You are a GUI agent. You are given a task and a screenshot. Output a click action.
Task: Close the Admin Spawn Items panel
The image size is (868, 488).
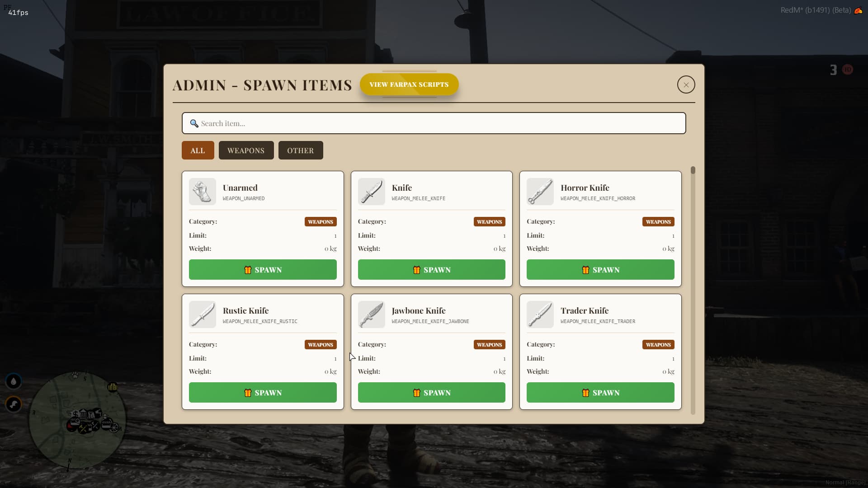686,84
